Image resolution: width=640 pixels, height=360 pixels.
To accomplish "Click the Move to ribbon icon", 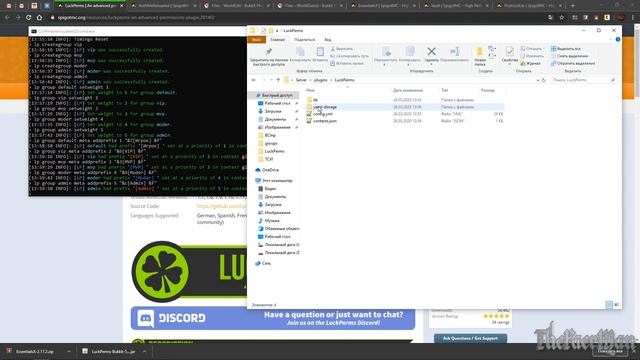I will pyautogui.click(x=386, y=56).
